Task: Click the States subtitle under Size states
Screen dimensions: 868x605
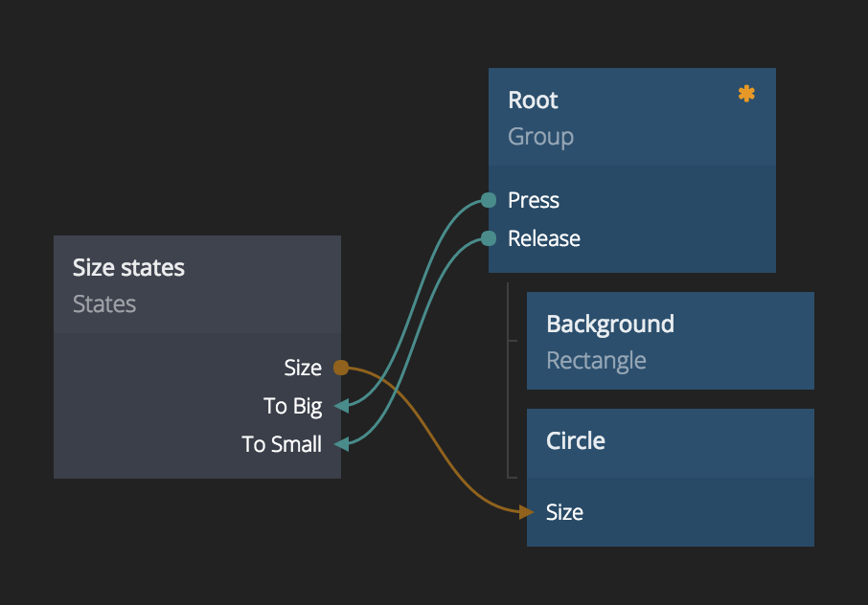Action: tap(104, 304)
